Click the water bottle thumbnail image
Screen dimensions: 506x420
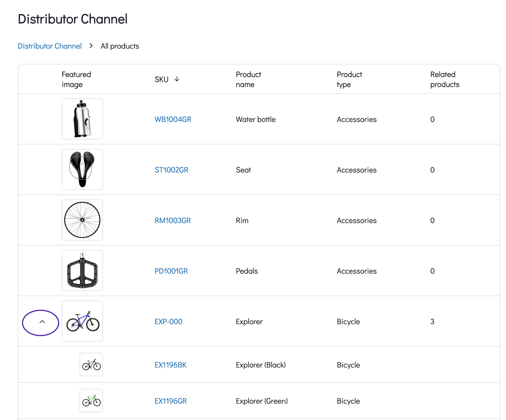click(82, 119)
